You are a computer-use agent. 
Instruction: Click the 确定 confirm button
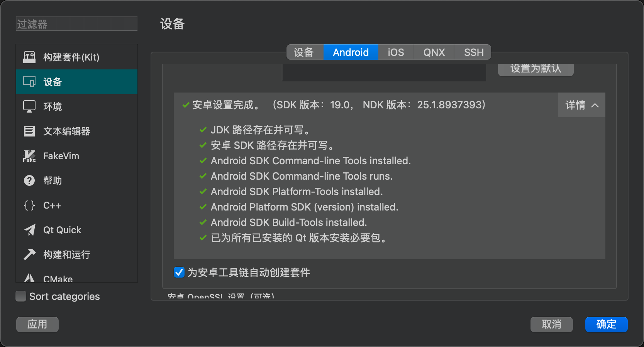tap(606, 324)
